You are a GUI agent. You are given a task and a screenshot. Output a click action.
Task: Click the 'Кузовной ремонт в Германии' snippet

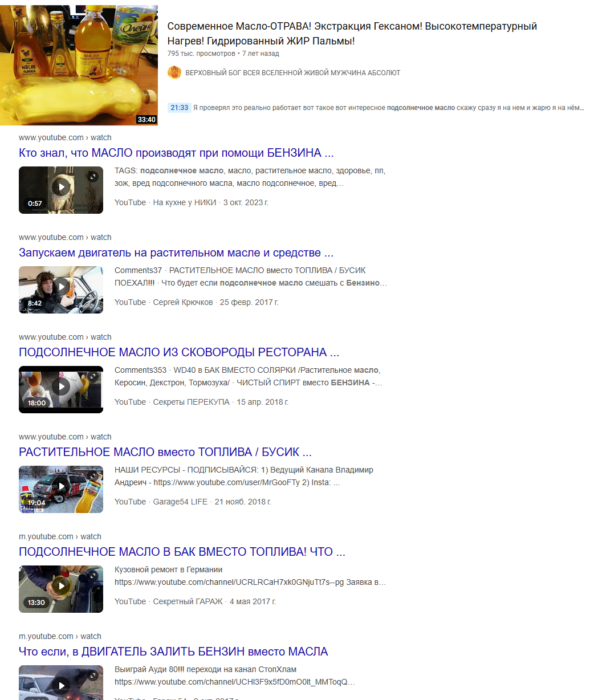pos(250,576)
